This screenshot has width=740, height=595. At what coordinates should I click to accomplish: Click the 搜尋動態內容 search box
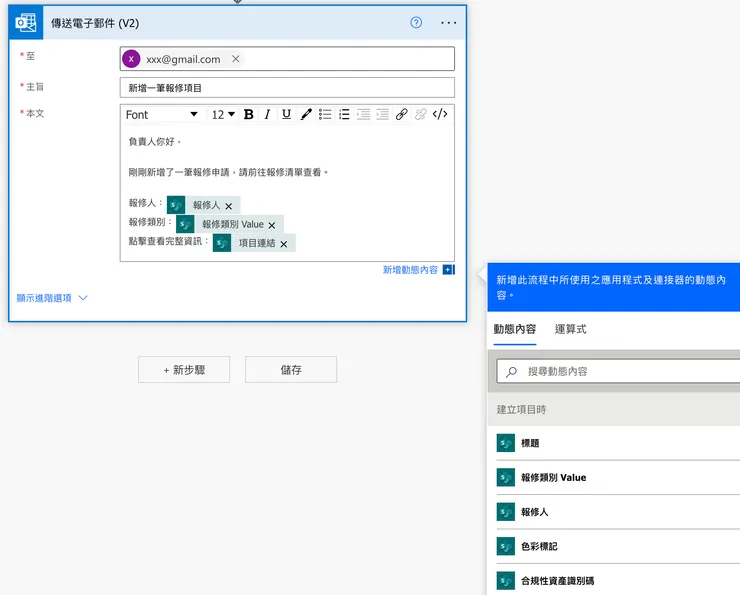[618, 371]
